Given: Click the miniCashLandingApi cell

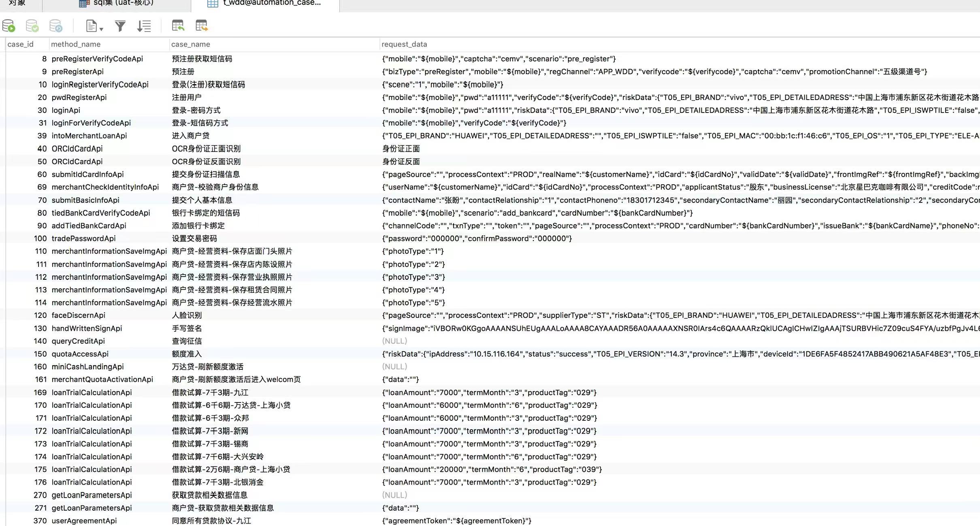Looking at the screenshot, I should 88,367.
